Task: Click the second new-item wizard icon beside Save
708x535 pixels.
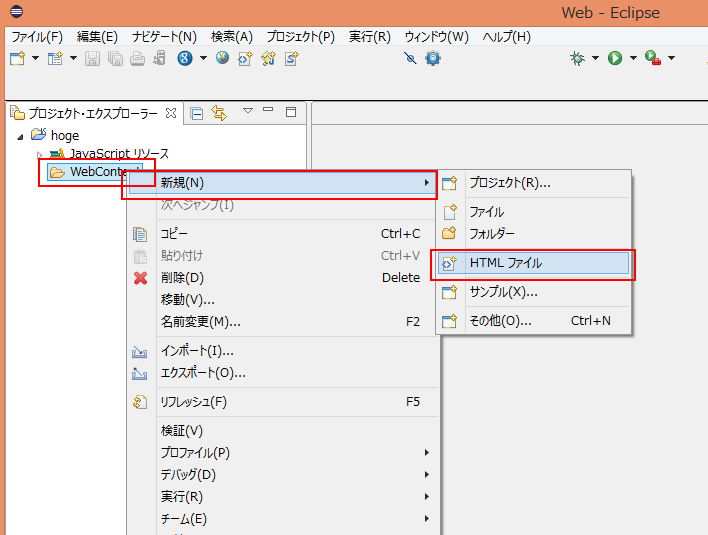Action: 55,58
